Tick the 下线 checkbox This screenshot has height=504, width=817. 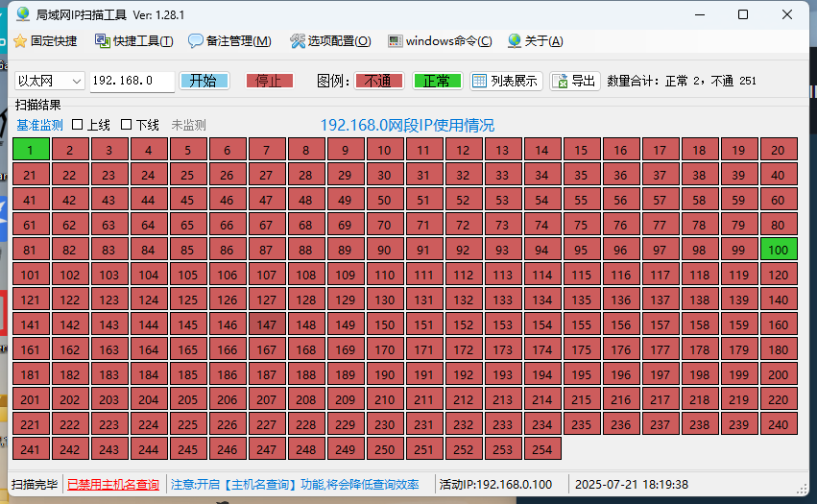tap(126, 125)
